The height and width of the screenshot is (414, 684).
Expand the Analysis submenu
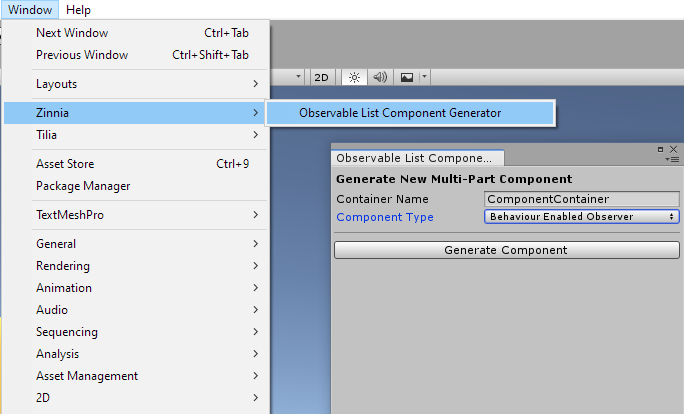[x=136, y=354]
